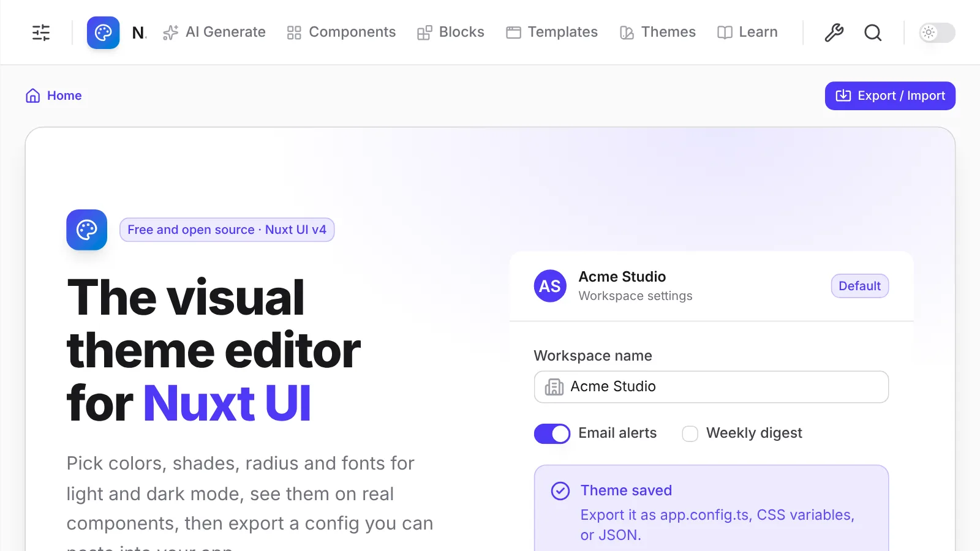This screenshot has width=980, height=551.
Task: Click the hero palette icon tile
Action: pos(87,230)
